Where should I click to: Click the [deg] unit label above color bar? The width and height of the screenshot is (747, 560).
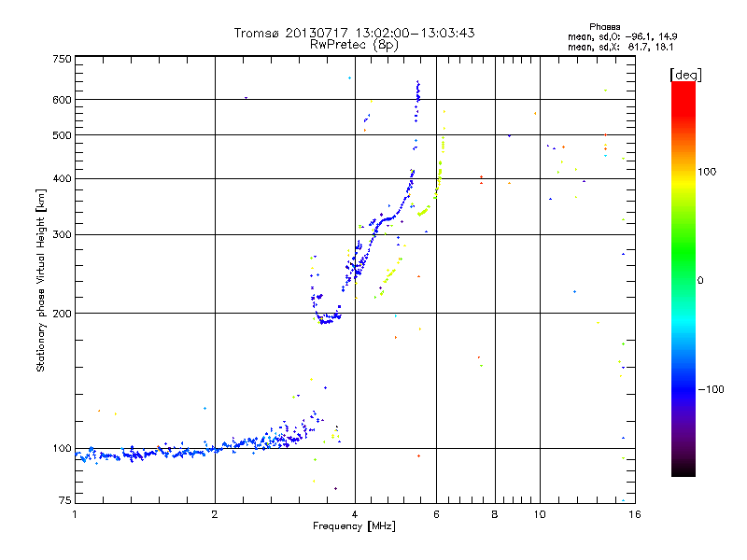point(685,75)
